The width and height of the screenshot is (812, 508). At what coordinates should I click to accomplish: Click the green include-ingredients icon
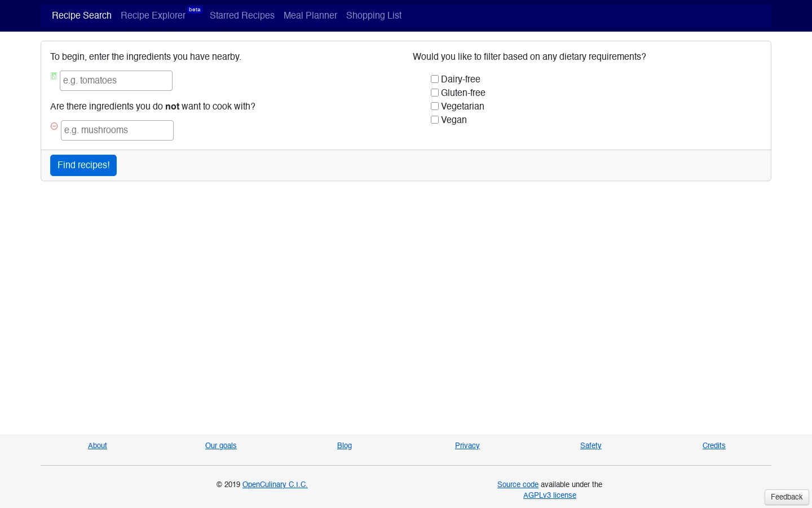(x=54, y=76)
